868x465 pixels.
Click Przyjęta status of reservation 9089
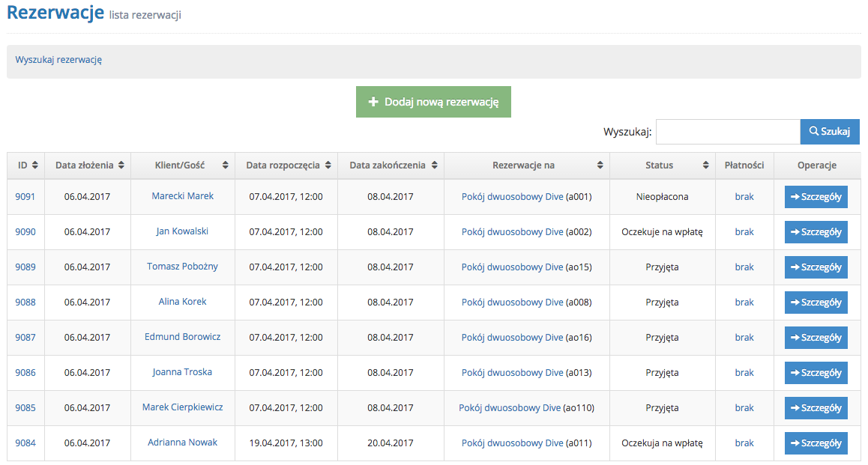click(662, 267)
